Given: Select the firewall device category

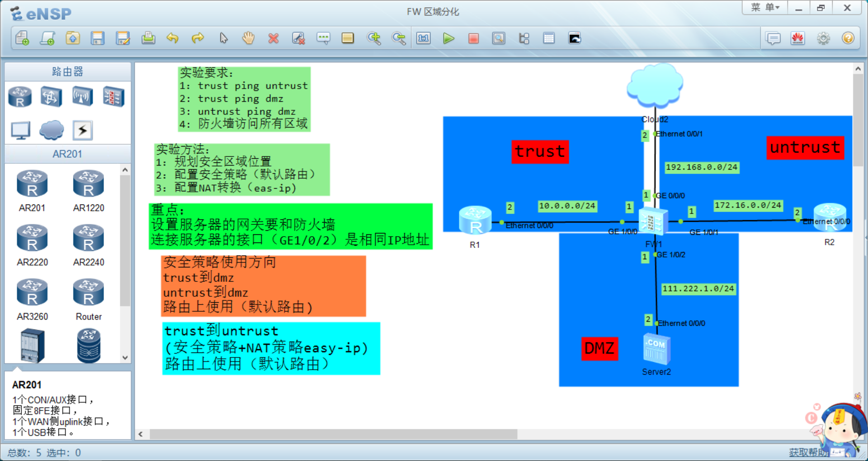Looking at the screenshot, I should click(113, 97).
